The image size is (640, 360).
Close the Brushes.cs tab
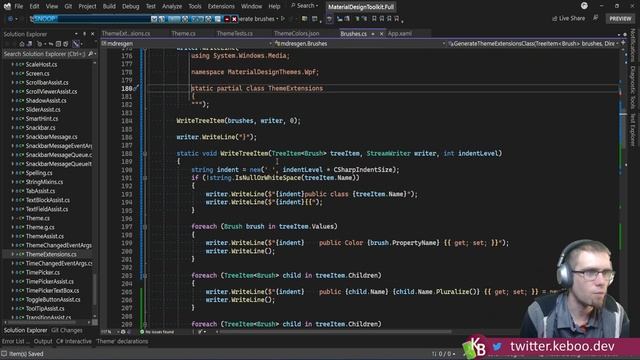pos(382,34)
